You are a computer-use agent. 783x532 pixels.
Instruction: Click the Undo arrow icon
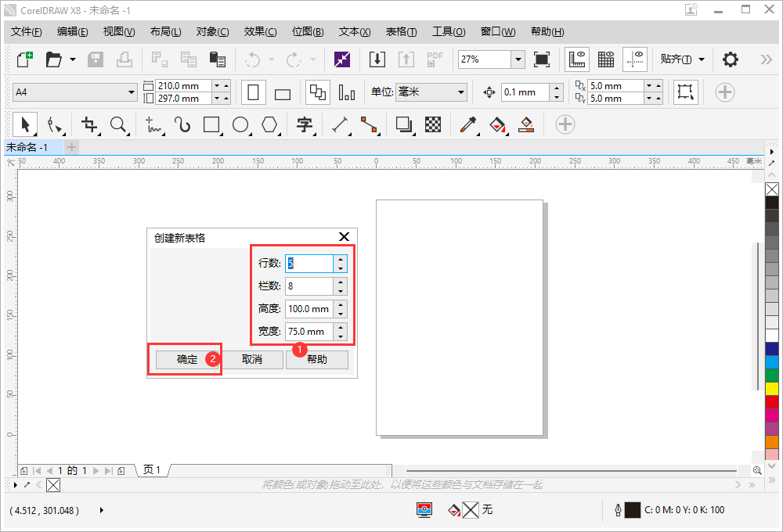click(x=253, y=59)
